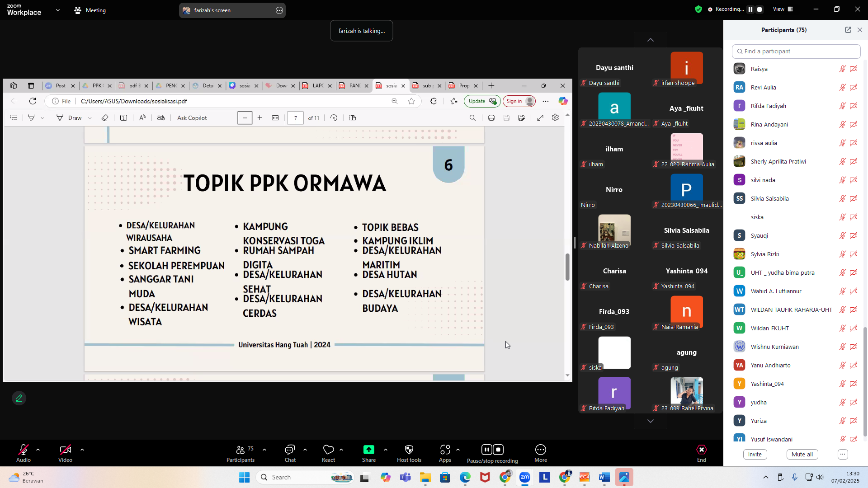Open the React emoji menu
Image resolution: width=868 pixels, height=488 pixels.
coord(328,450)
